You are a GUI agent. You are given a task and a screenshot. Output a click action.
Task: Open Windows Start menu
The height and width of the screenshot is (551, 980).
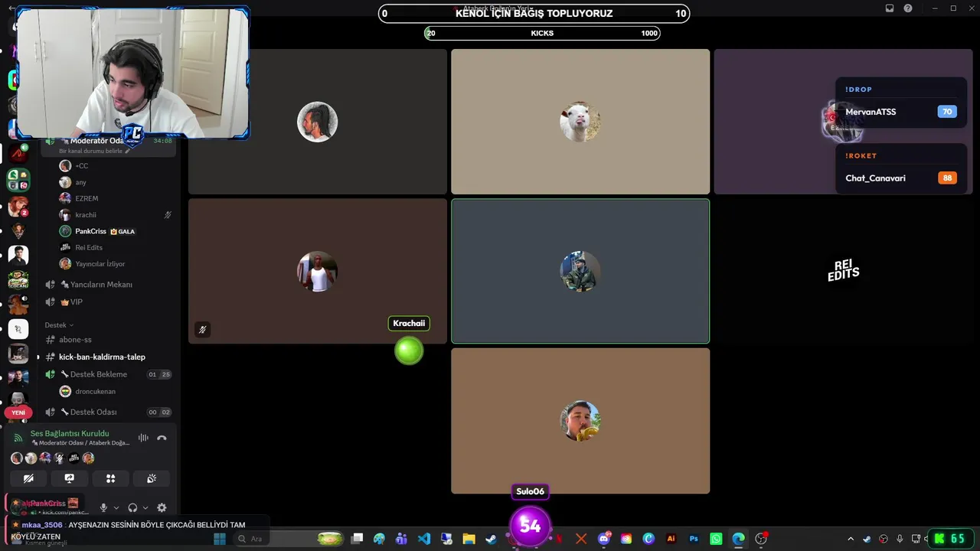tap(220, 539)
